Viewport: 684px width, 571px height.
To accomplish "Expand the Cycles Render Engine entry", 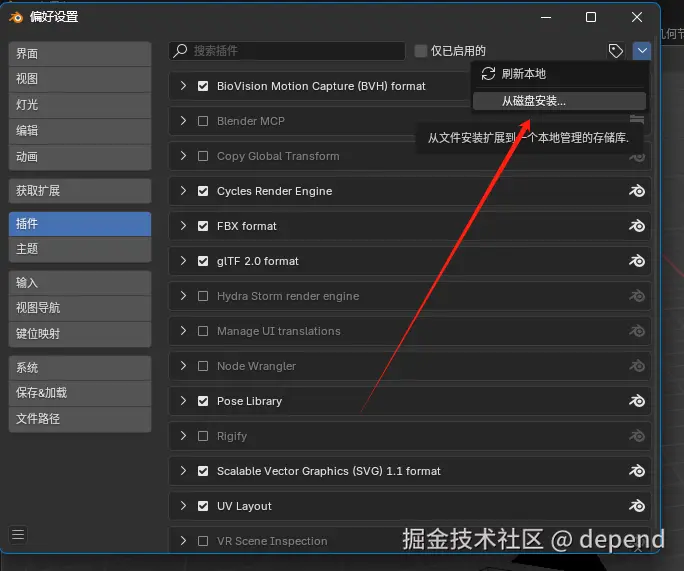I will [x=183, y=191].
